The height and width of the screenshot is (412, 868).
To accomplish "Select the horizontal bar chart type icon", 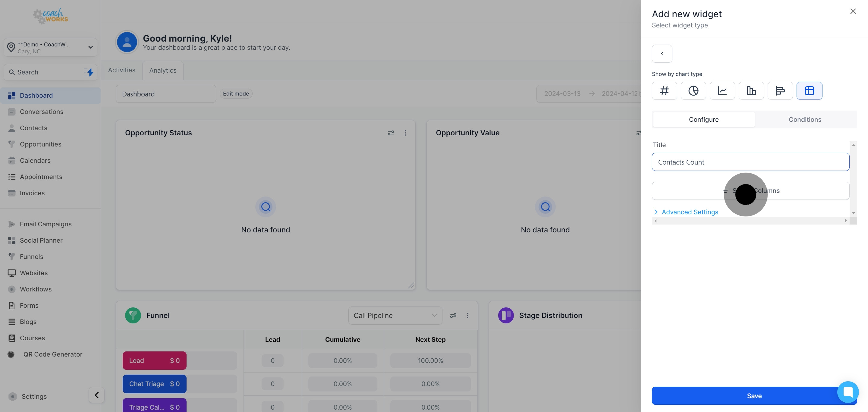I will tap(780, 91).
